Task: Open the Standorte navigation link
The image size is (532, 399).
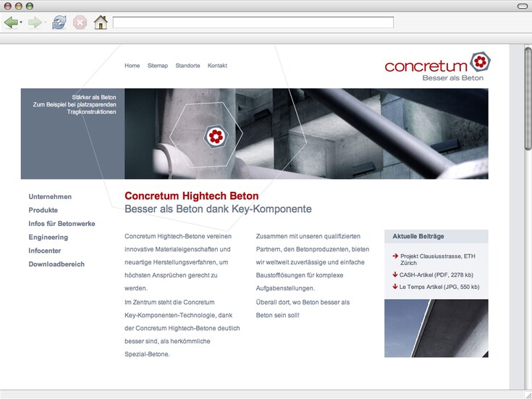Action: [x=187, y=66]
